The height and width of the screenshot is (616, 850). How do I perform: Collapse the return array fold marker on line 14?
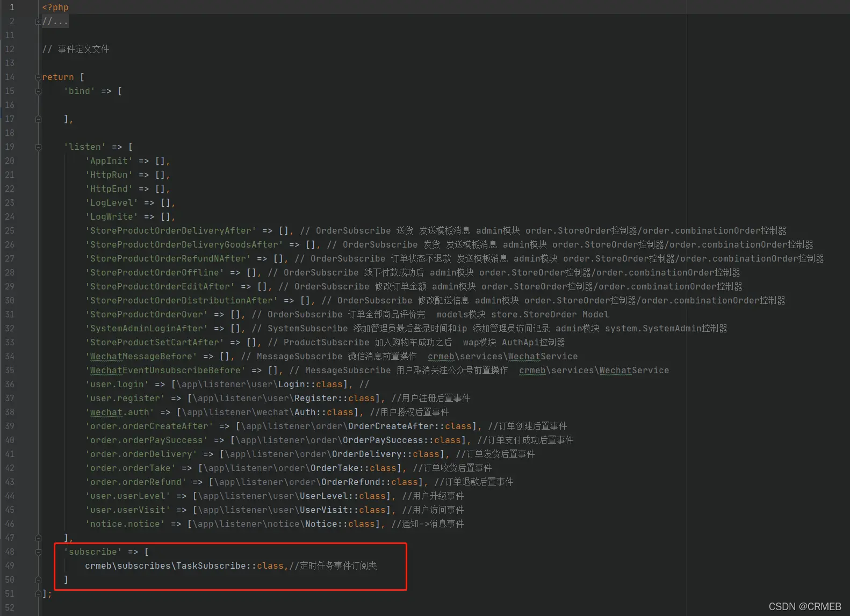[x=38, y=77]
